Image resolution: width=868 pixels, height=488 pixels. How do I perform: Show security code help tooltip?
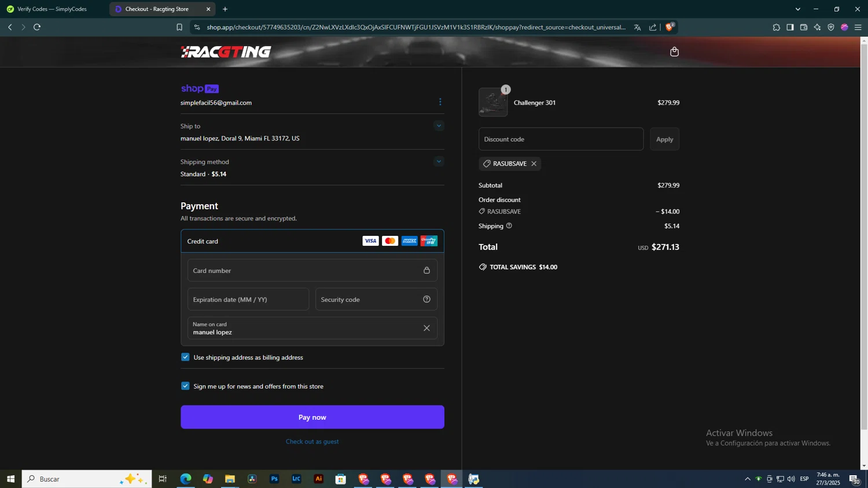click(x=426, y=299)
